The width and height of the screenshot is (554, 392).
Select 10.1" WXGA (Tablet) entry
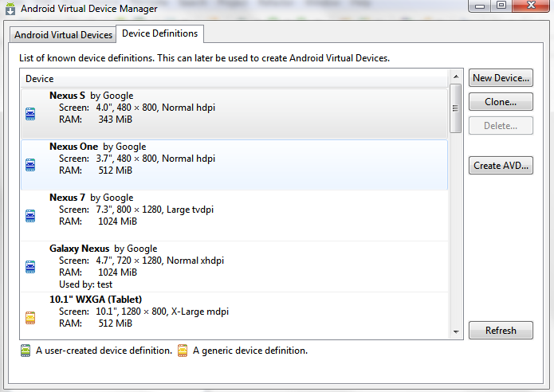(234, 315)
